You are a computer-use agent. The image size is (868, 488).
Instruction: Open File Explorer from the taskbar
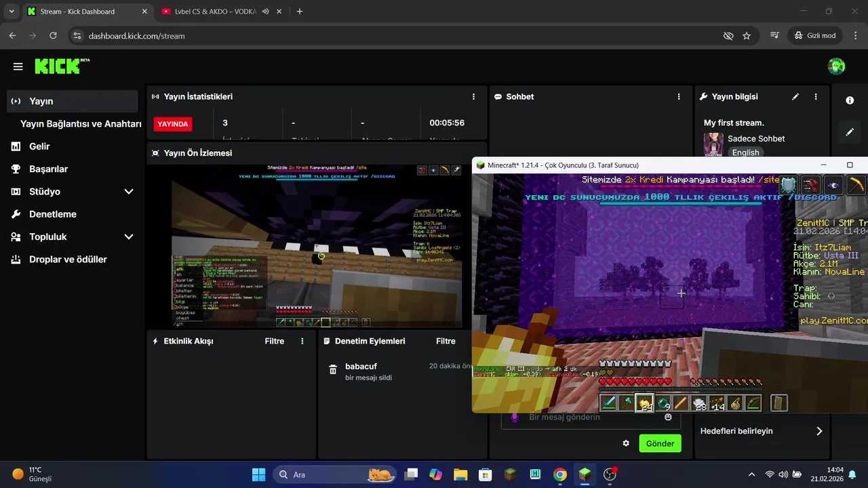pos(460,474)
